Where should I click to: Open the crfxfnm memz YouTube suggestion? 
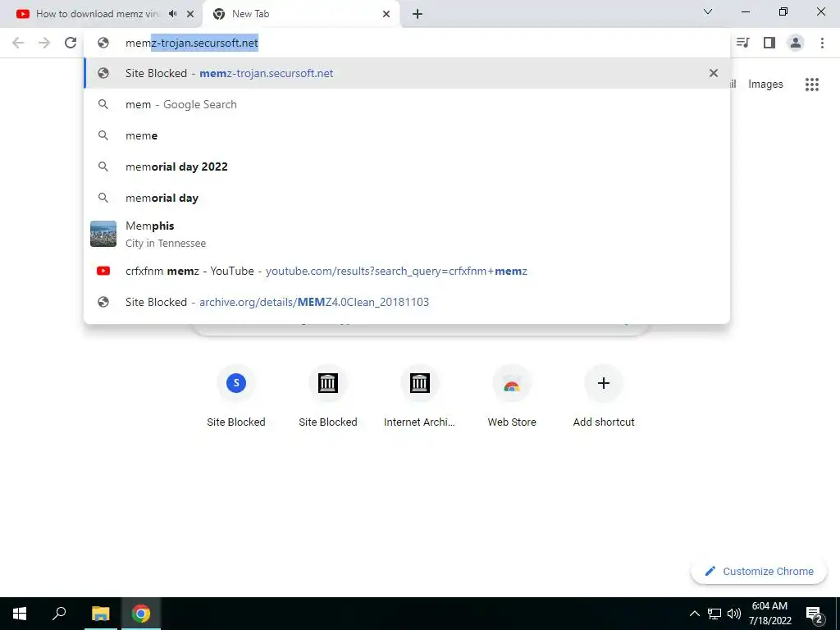pos(407,271)
